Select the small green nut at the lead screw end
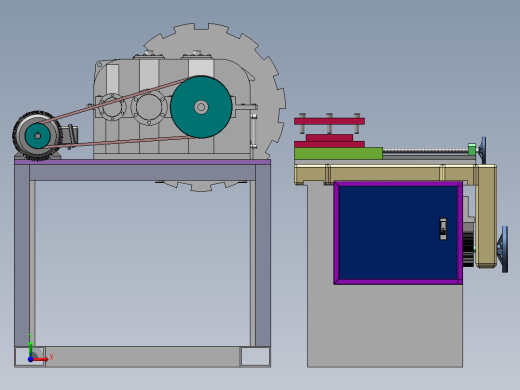The image size is (520, 390). [x=472, y=149]
